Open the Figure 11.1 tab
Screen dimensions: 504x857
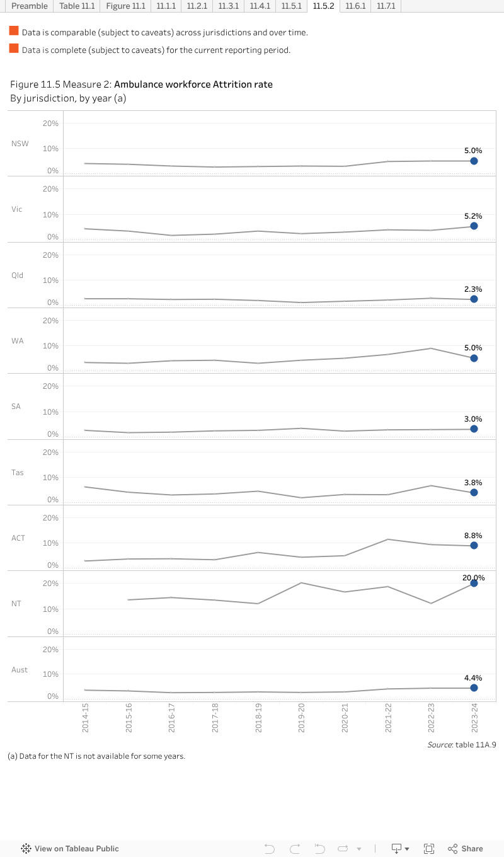coord(125,6)
